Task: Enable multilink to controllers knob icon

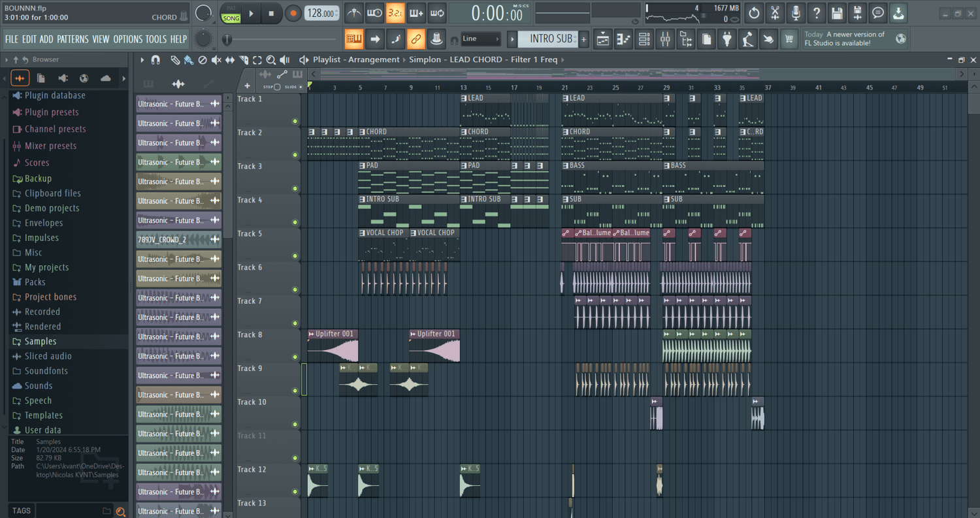Action: click(437, 39)
